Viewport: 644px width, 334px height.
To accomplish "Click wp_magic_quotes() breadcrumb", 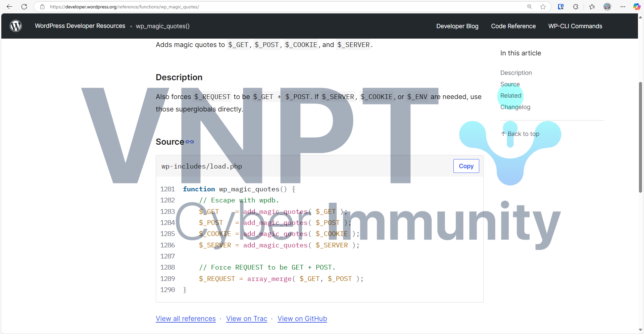I will click(x=163, y=26).
